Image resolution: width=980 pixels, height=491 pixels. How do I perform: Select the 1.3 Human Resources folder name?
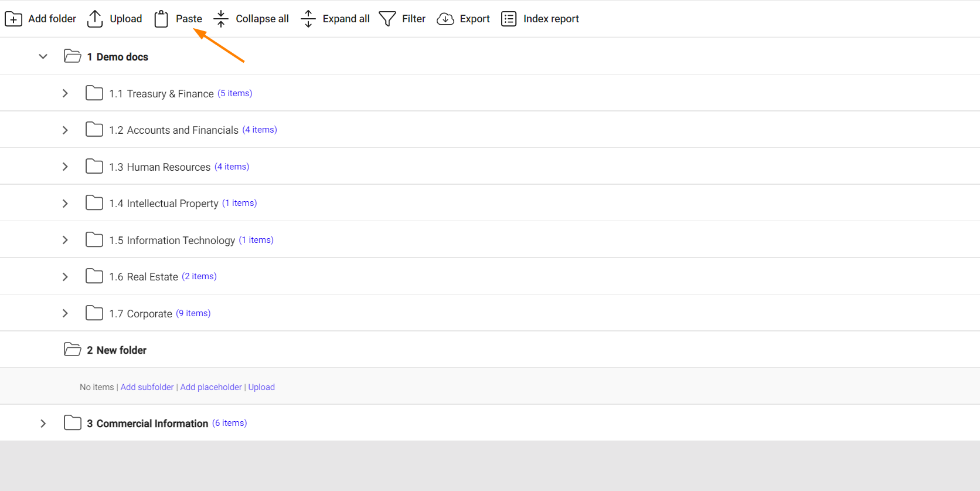159,167
